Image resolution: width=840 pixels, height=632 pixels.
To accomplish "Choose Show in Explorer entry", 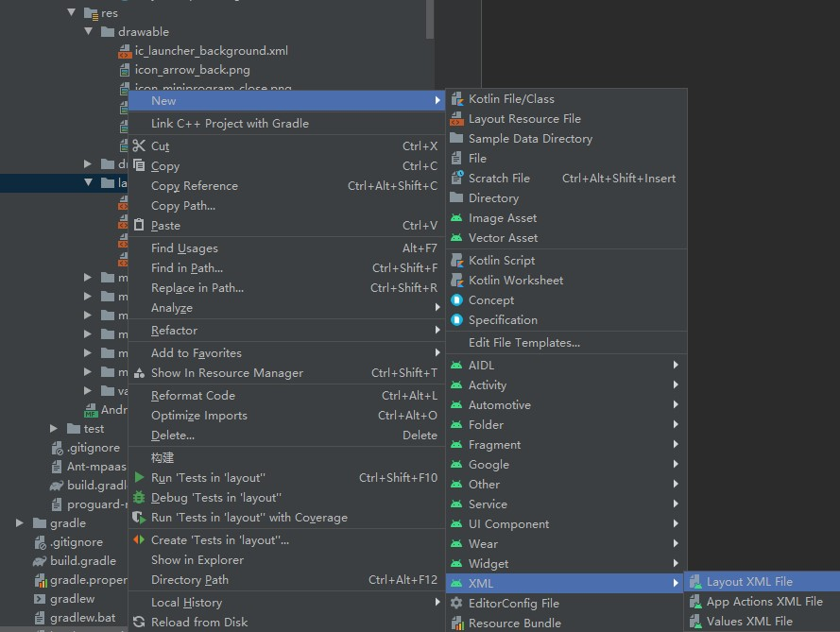I will 286,559.
